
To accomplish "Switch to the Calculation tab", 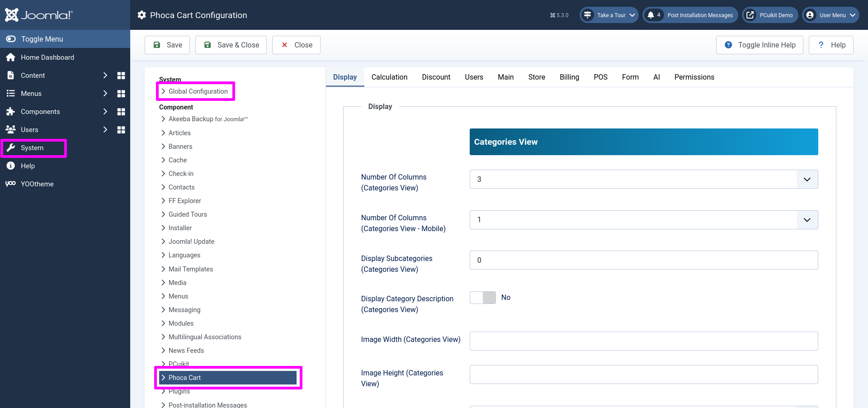I will coord(389,77).
